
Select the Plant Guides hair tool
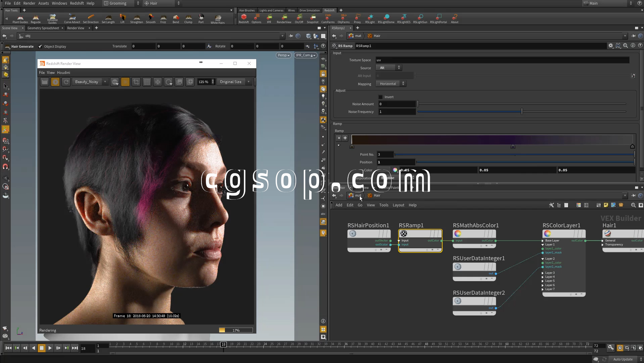[x=20, y=19]
